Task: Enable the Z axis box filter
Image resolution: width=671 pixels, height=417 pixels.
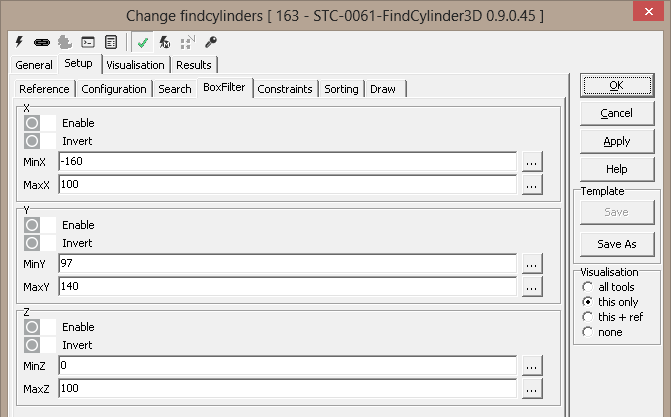Action: (32, 327)
